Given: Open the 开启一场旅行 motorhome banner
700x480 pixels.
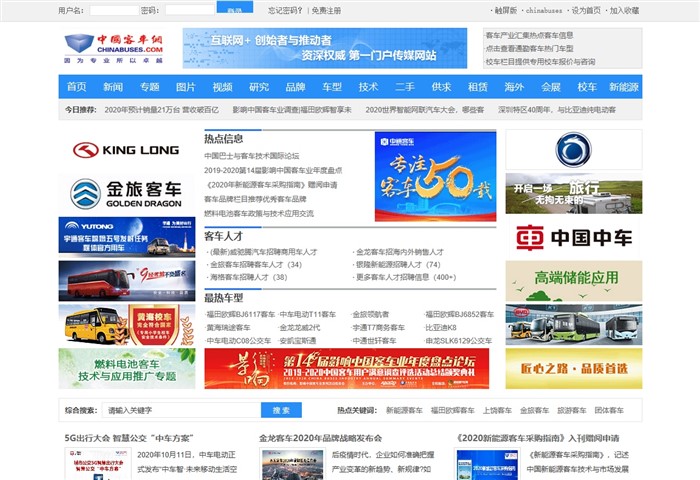Looking at the screenshot, I should click(574, 193).
